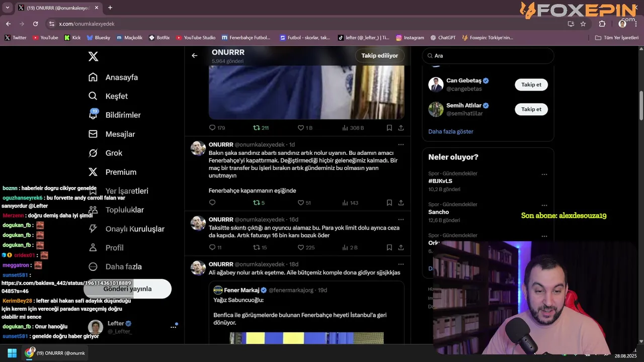Image resolution: width=644 pixels, height=362 pixels.
Task: Open the Chrome three-dot menu
Action: 636,24
